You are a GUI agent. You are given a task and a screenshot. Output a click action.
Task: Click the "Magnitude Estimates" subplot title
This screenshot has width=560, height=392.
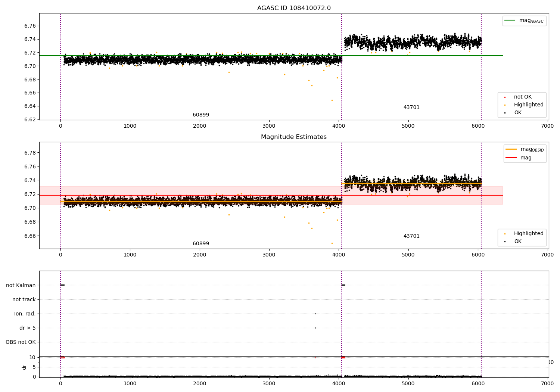[x=294, y=137]
